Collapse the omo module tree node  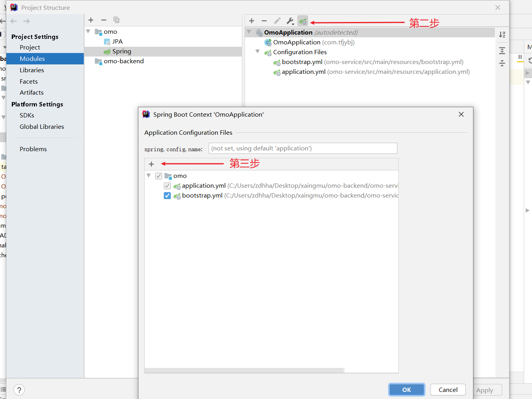88,31
